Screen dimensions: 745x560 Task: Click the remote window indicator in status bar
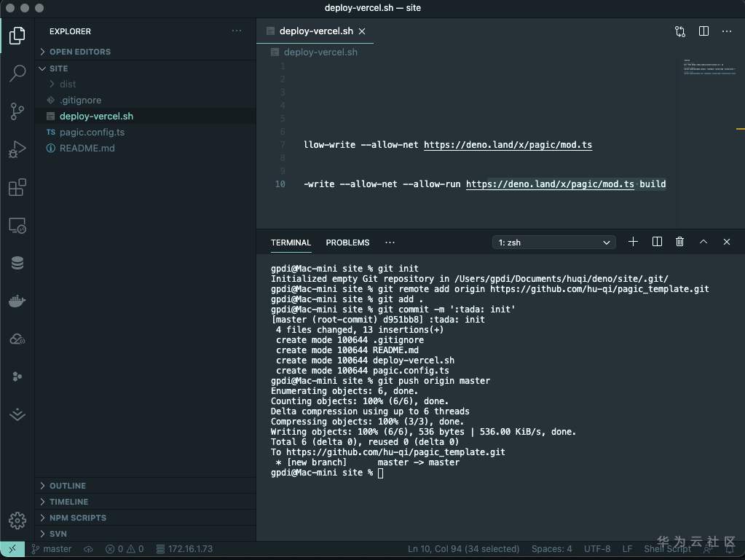pyautogui.click(x=12, y=548)
